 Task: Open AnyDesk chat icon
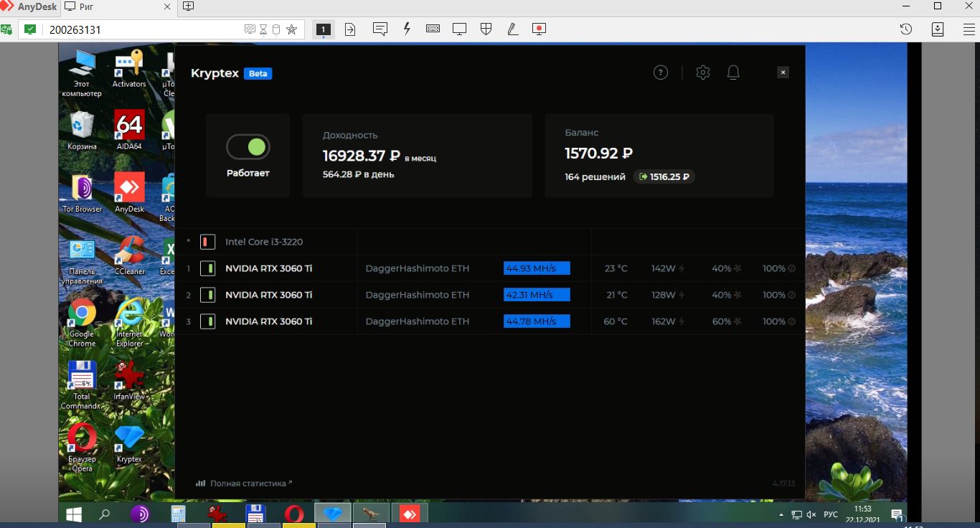click(x=380, y=29)
